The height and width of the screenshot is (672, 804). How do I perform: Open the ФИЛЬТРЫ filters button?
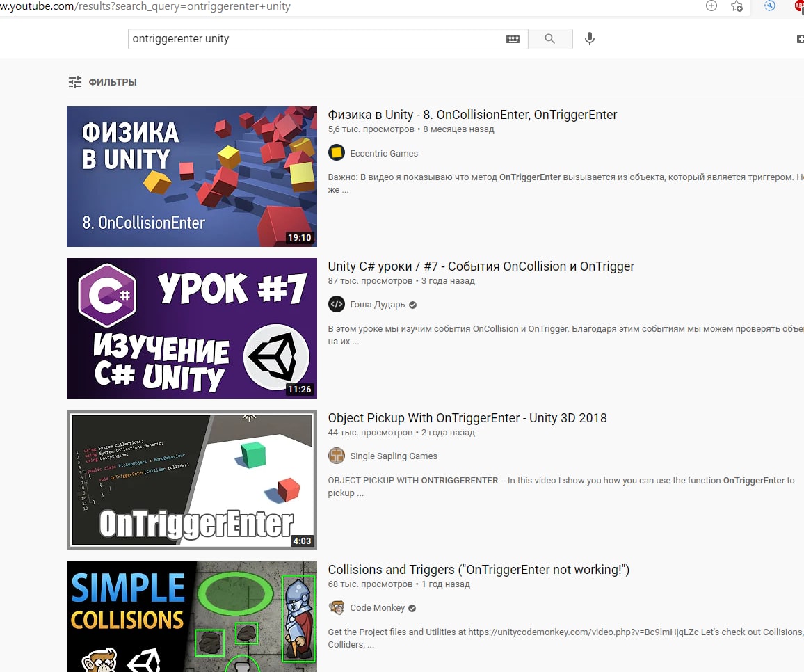point(102,82)
